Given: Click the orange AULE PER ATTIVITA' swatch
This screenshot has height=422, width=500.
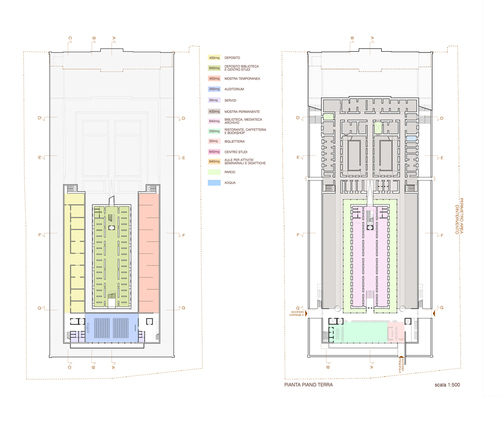Looking at the screenshot, I should tap(214, 162).
